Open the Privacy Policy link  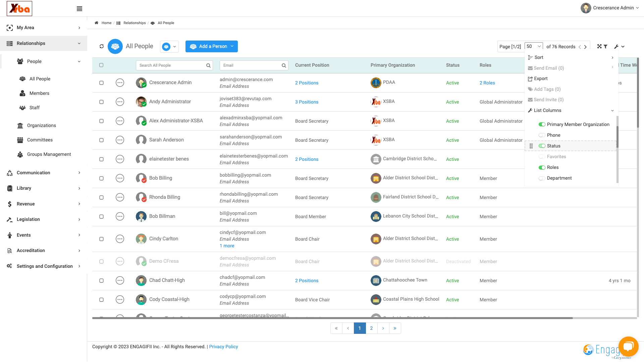[x=223, y=347]
